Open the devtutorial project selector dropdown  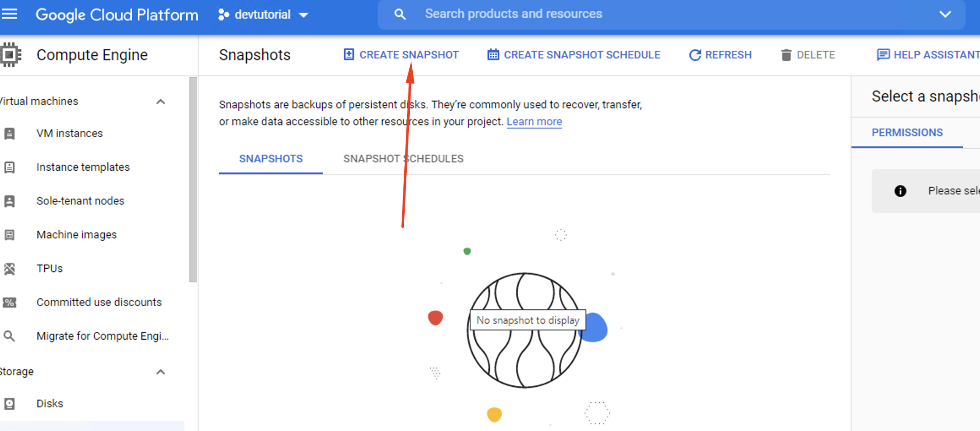pyautogui.click(x=263, y=15)
